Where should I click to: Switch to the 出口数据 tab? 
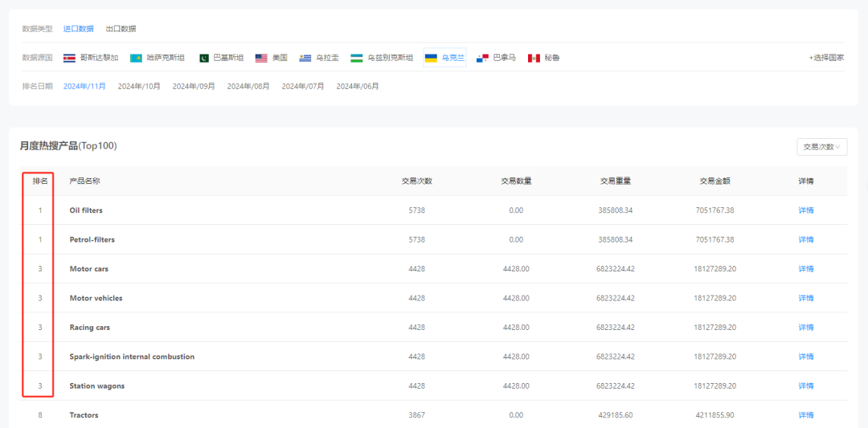tap(121, 29)
